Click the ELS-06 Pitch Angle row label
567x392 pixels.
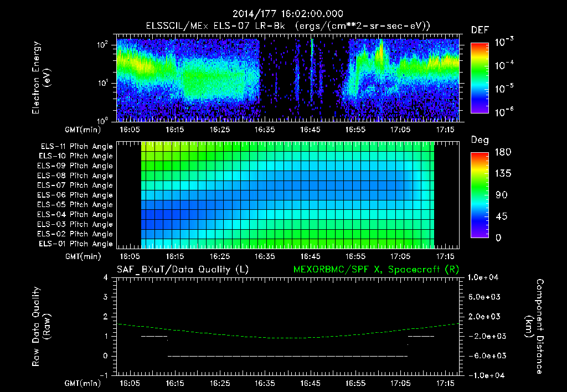(x=75, y=195)
